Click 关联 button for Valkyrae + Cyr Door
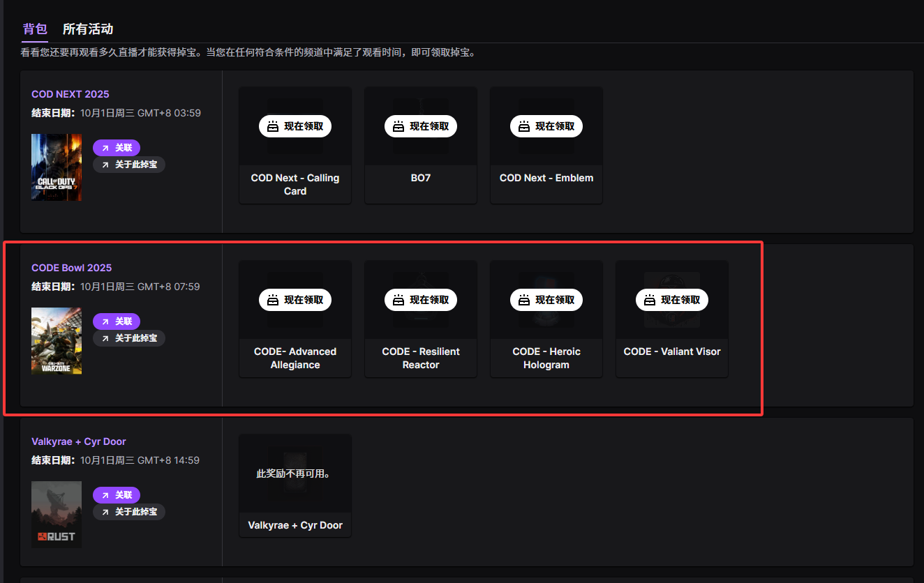Image resolution: width=924 pixels, height=583 pixels. 117,495
